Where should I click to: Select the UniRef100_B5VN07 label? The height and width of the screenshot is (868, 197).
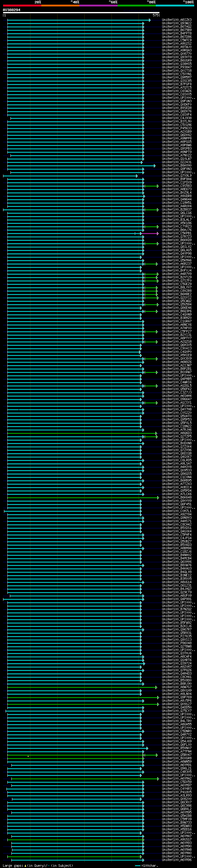[x=177, y=748]
